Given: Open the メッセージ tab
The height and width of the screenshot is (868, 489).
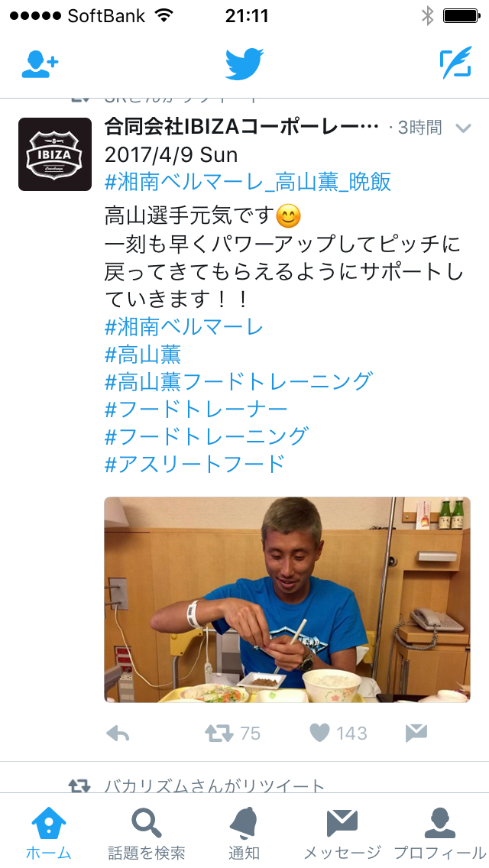Looking at the screenshot, I should coord(342,833).
